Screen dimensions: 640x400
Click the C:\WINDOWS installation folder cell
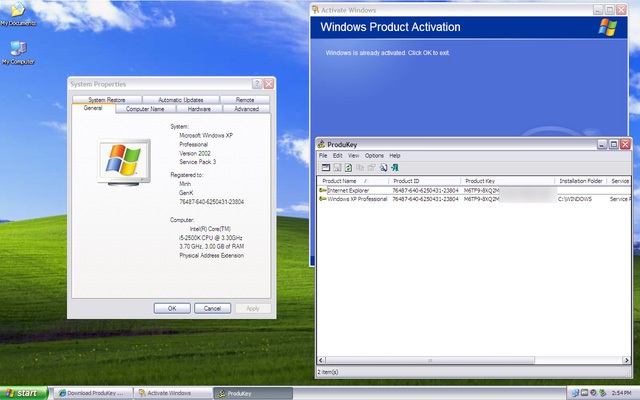click(x=575, y=199)
